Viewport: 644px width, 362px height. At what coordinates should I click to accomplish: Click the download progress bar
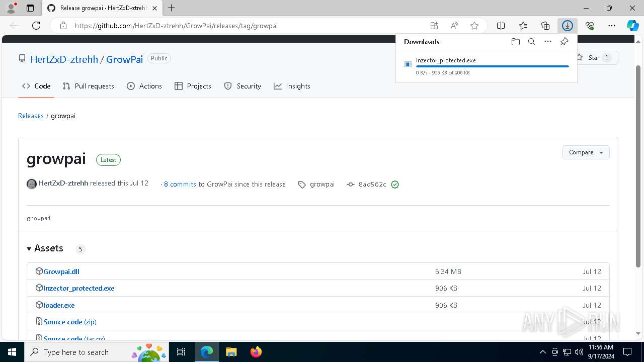[493, 66]
